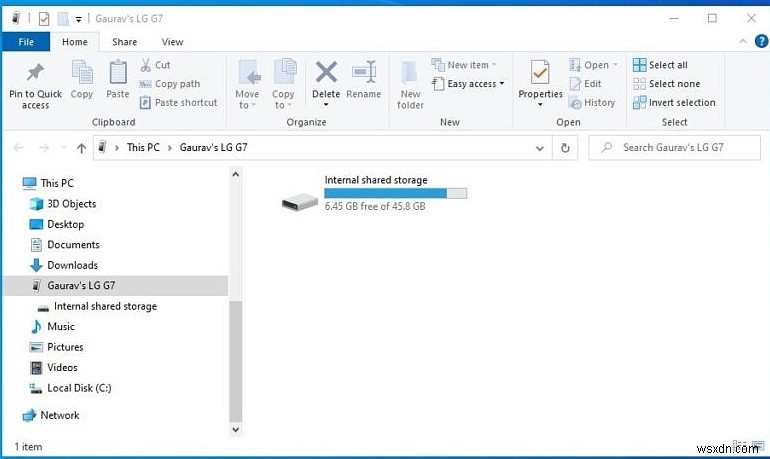770x459 pixels.
Task: Switch to the View tab
Action: click(172, 42)
